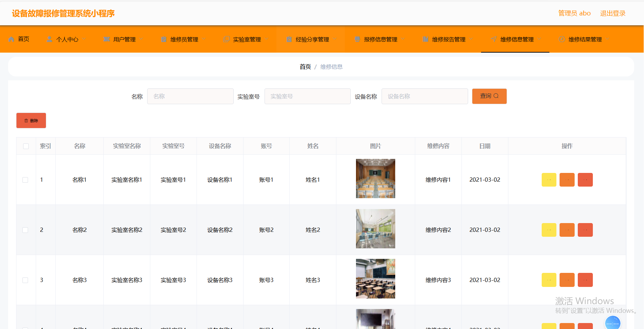Click the cell 维修内容1
The image size is (644, 329).
[x=438, y=180]
